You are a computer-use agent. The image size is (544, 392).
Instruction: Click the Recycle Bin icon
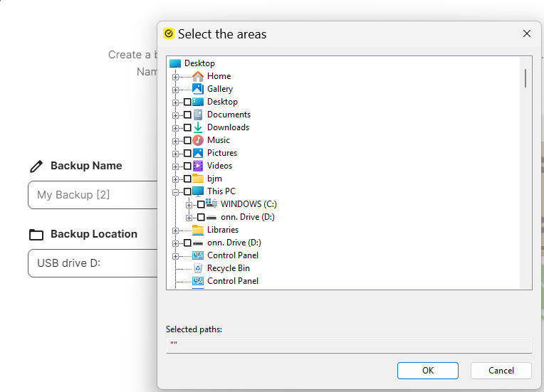click(x=198, y=268)
